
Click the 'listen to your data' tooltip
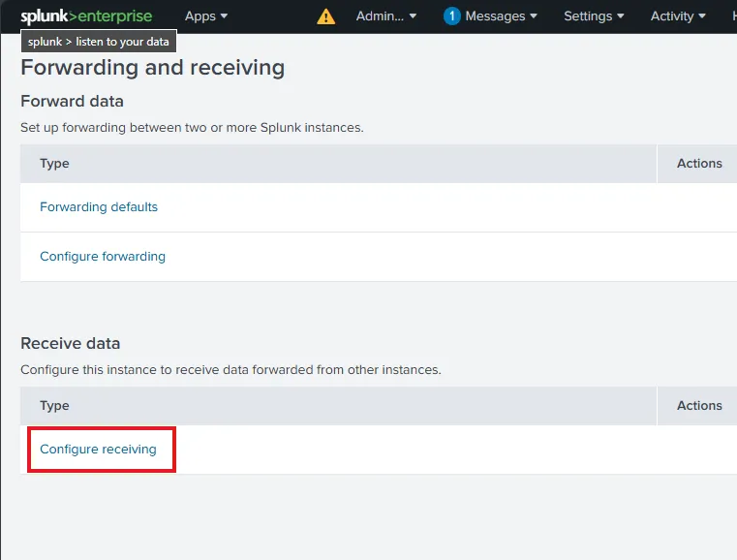coord(99,42)
